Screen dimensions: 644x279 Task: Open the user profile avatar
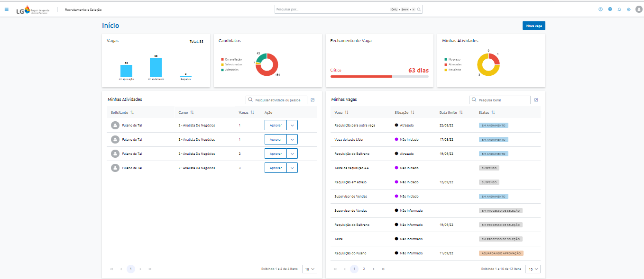[x=638, y=9]
